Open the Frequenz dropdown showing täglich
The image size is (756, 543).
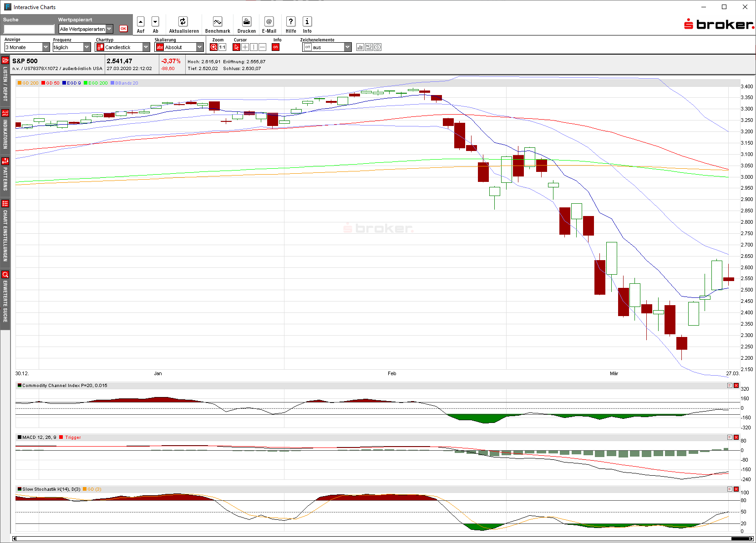pyautogui.click(x=86, y=47)
